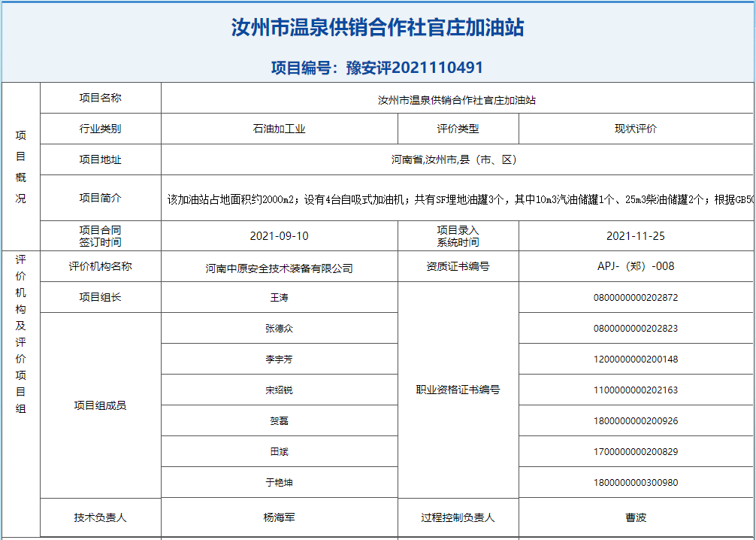Screen dimensions: 756x540
Task: Click 项目录入系统时间 label
Action: coord(458,236)
